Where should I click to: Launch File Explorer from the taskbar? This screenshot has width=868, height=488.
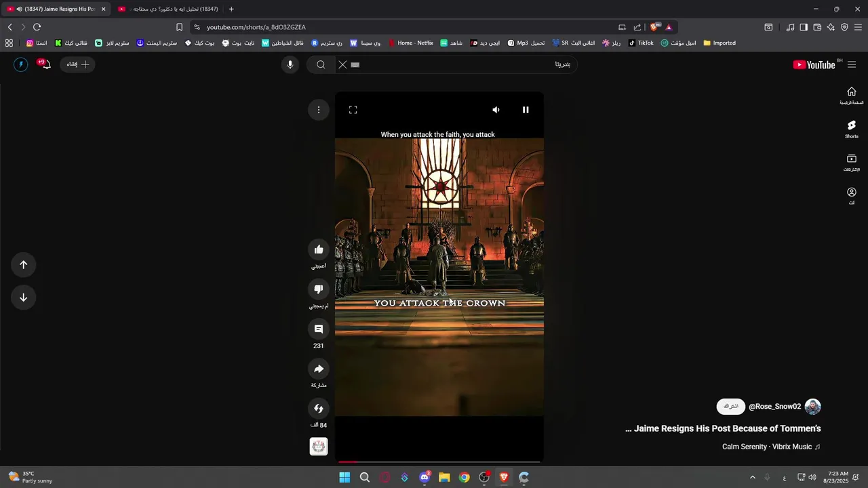click(444, 477)
